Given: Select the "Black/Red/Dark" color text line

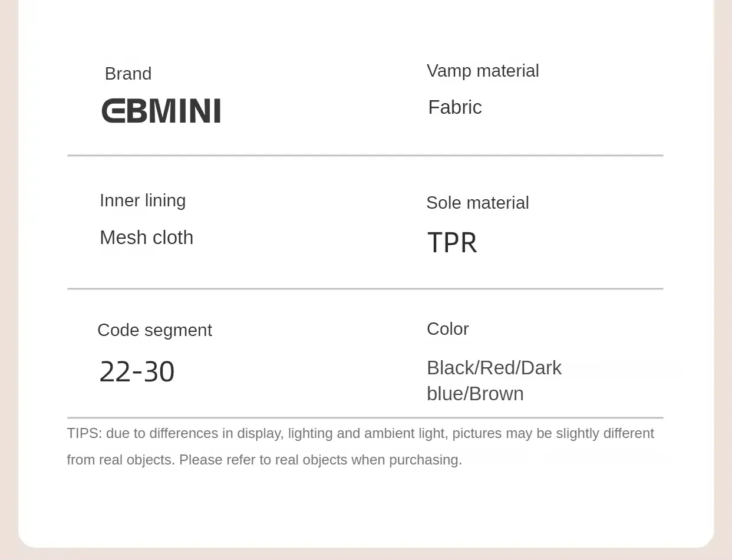Looking at the screenshot, I should [x=494, y=368].
